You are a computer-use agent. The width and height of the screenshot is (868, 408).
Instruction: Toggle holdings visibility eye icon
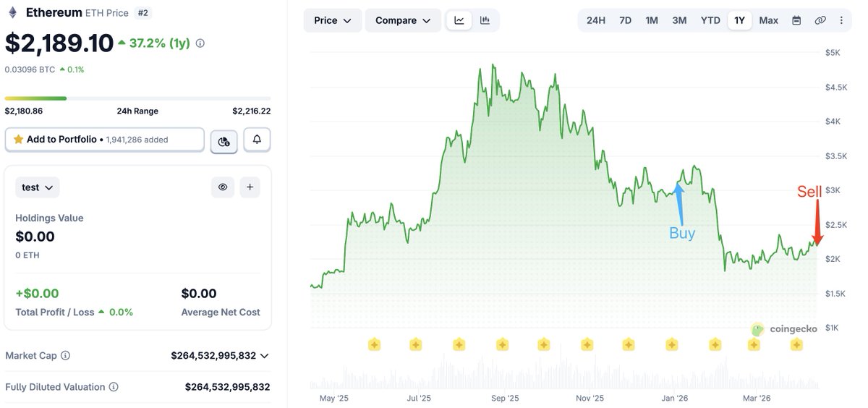click(223, 187)
